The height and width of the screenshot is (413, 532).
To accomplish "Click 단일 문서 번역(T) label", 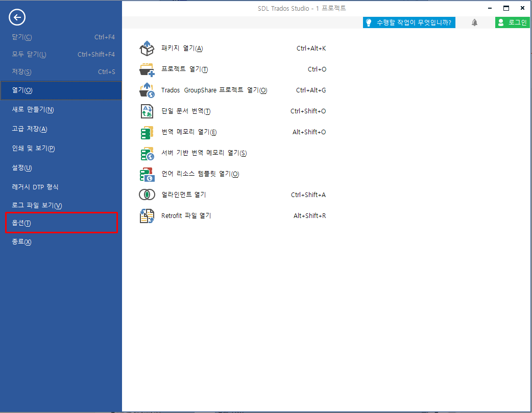I will (186, 111).
